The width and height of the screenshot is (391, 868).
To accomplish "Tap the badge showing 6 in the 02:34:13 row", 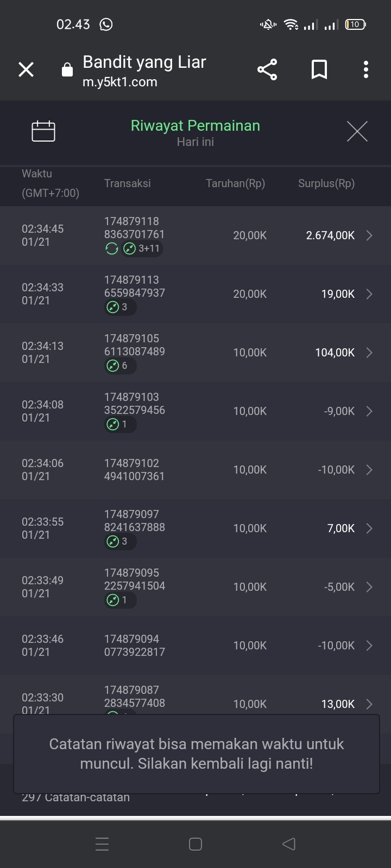I will tap(120, 366).
